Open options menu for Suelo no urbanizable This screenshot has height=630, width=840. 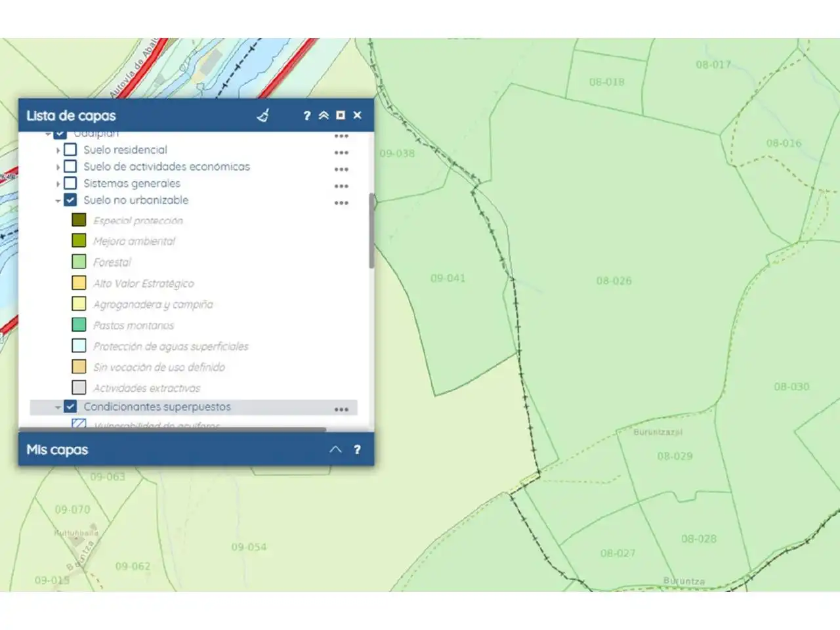[x=341, y=203]
